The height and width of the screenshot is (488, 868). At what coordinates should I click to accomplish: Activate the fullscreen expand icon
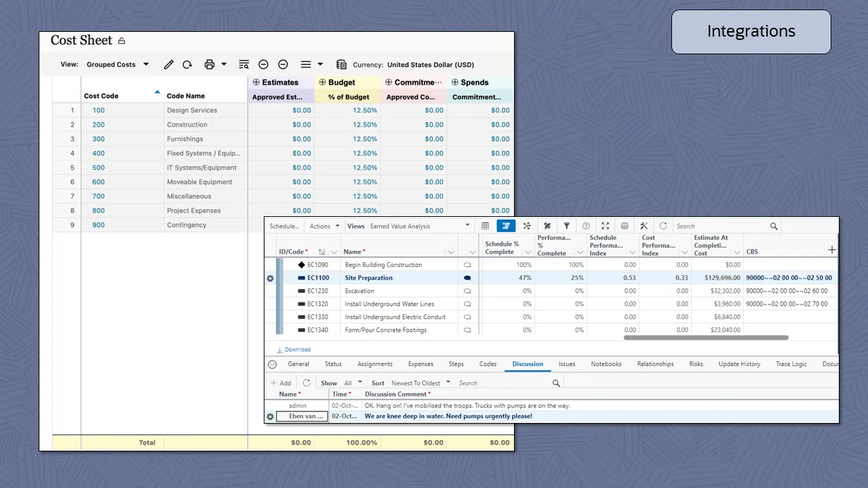605,226
